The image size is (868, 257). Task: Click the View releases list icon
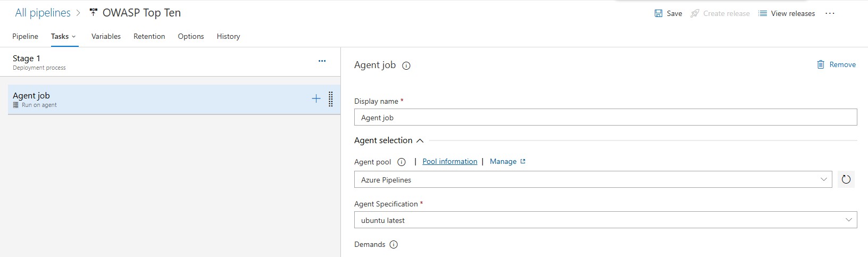[x=763, y=13]
